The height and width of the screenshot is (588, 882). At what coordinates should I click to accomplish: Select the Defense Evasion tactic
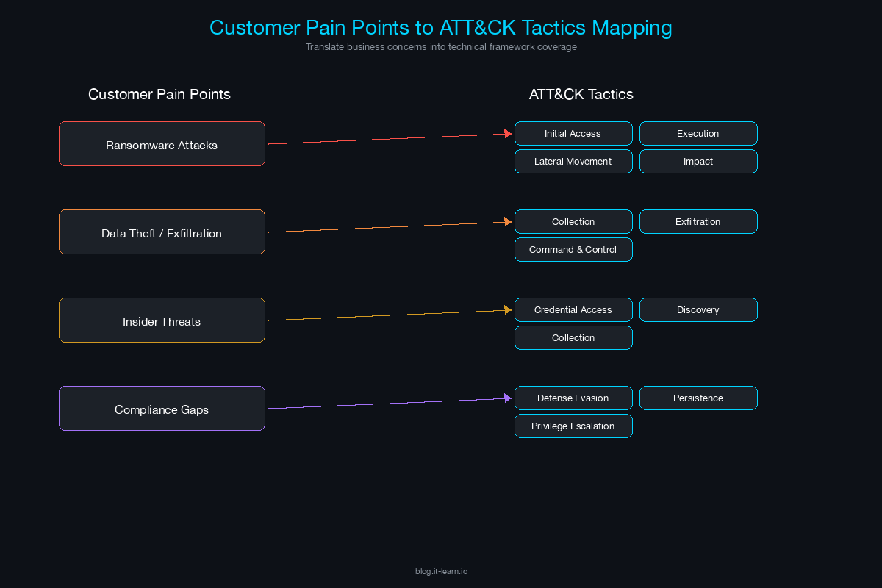pos(573,398)
